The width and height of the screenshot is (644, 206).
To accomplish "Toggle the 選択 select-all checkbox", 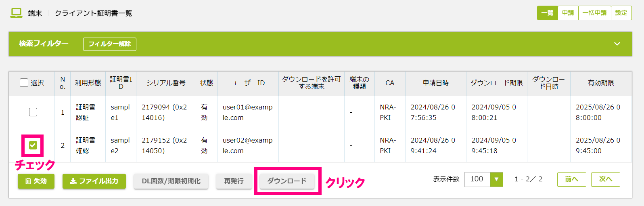I will 24,83.
